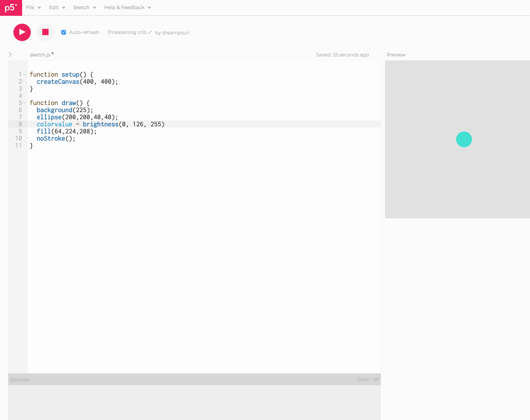Edit sketch name via pencil icon

(x=150, y=32)
